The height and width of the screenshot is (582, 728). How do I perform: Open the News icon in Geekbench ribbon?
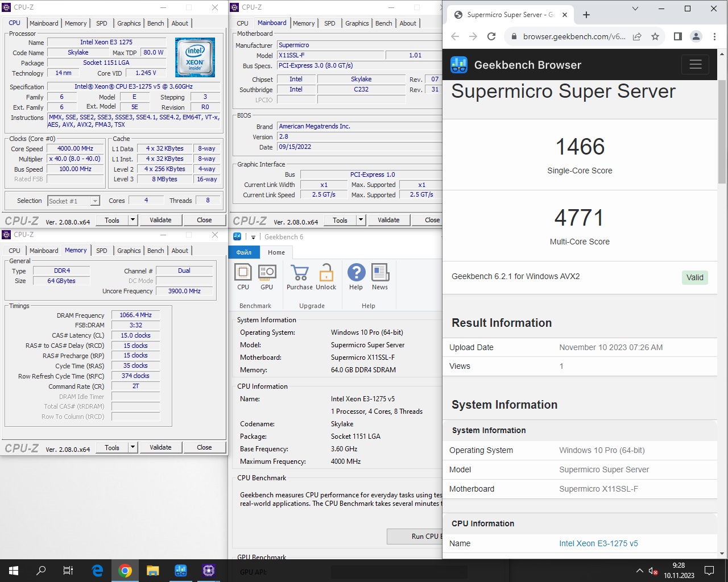[380, 273]
